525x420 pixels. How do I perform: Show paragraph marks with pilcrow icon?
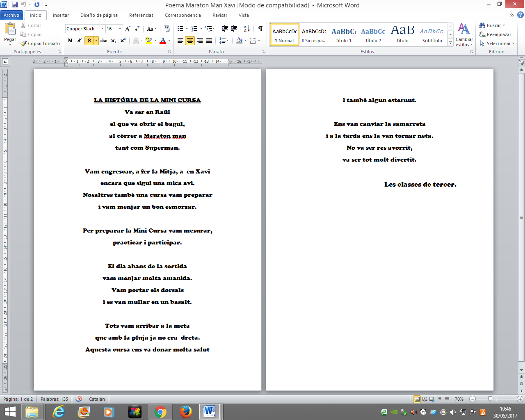(260, 29)
